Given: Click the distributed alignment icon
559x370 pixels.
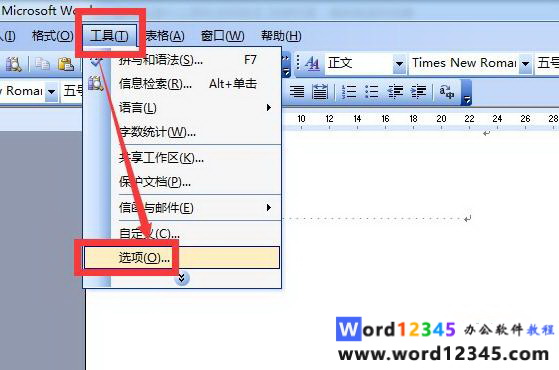Looking at the screenshot, I should [320, 92].
